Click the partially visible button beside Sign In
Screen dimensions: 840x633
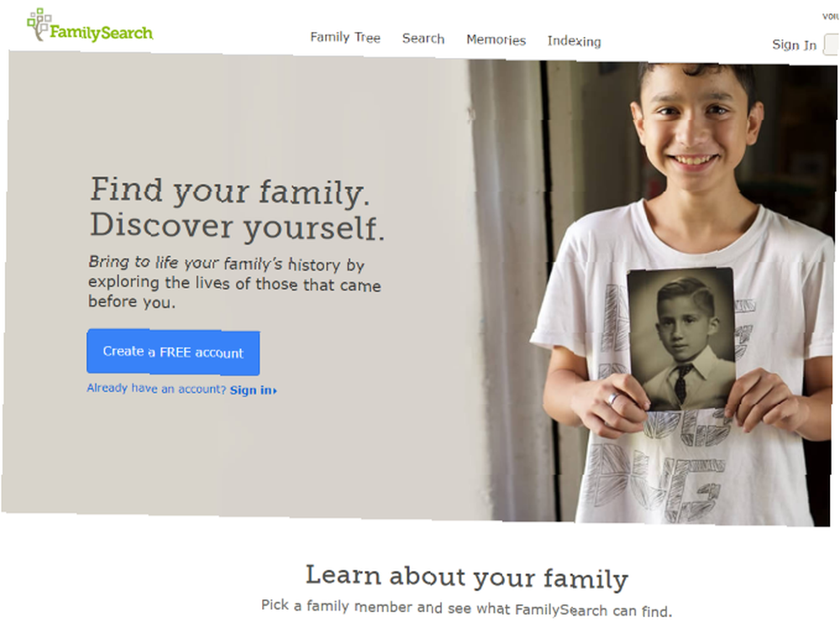pyautogui.click(x=832, y=44)
